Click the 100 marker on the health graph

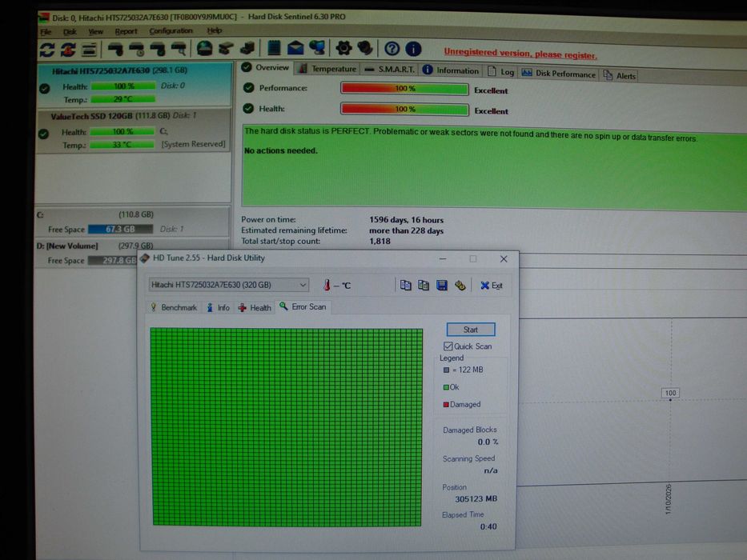[x=670, y=393]
